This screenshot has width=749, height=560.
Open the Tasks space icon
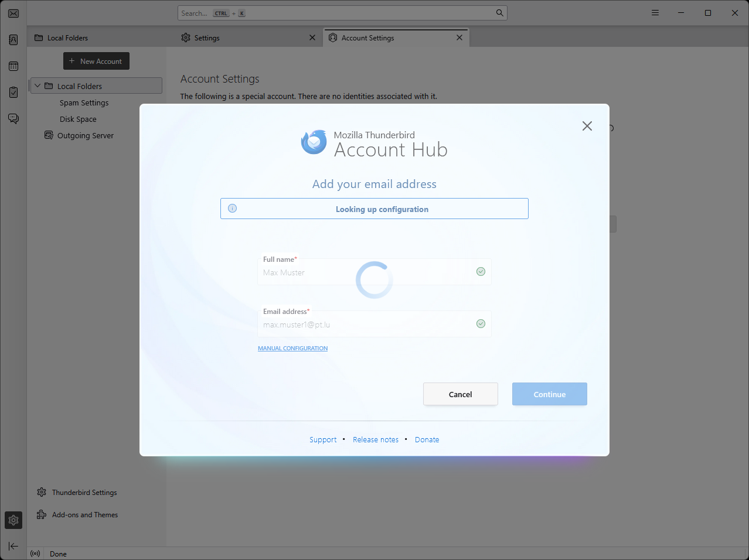point(13,93)
